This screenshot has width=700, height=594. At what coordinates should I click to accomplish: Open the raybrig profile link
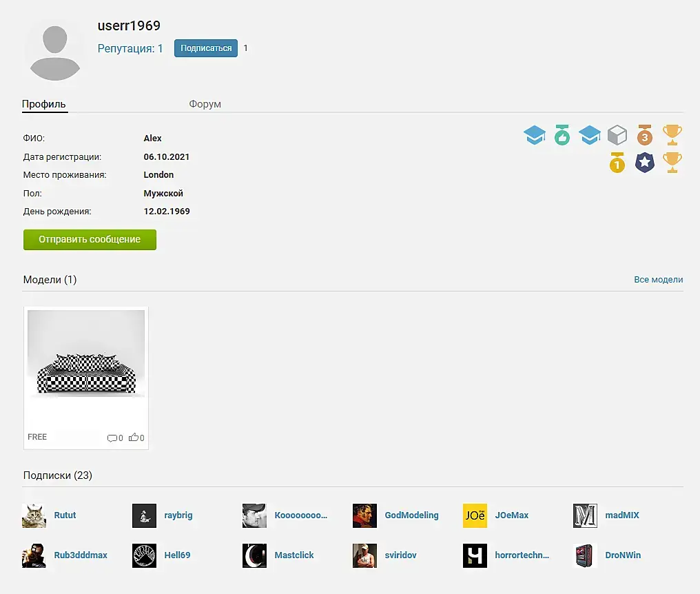point(178,515)
